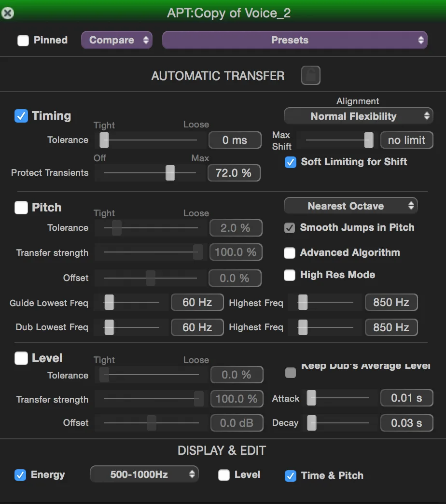Click the Automatic Transfer lock icon
Image resolution: width=446 pixels, height=504 pixels.
click(x=310, y=75)
